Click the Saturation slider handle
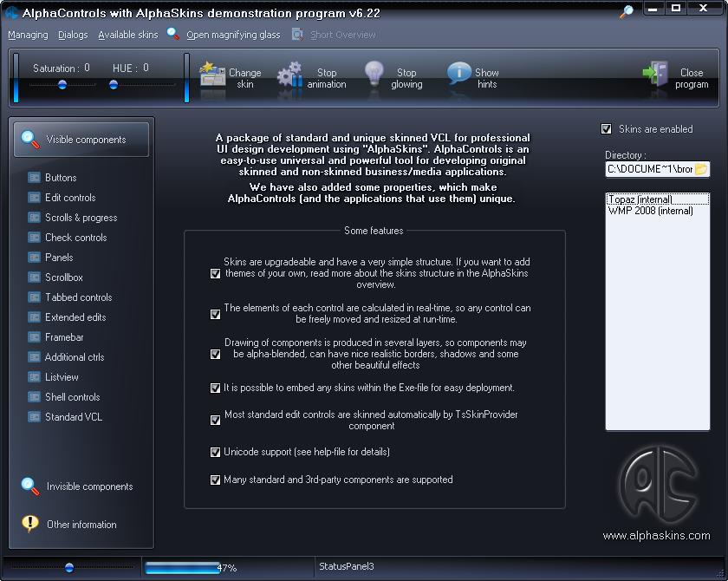Image resolution: width=728 pixels, height=581 pixels. pyautogui.click(x=62, y=84)
